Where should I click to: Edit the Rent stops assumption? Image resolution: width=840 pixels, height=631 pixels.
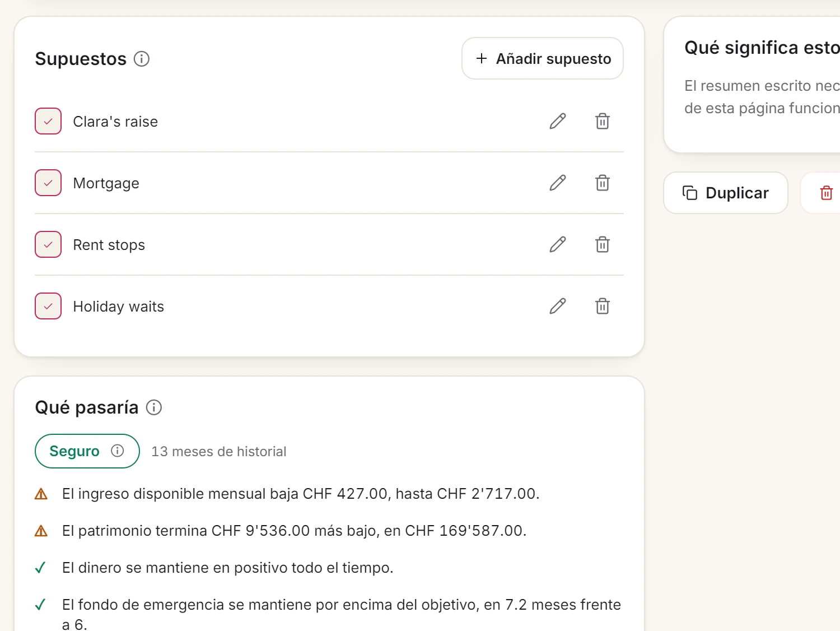558,244
